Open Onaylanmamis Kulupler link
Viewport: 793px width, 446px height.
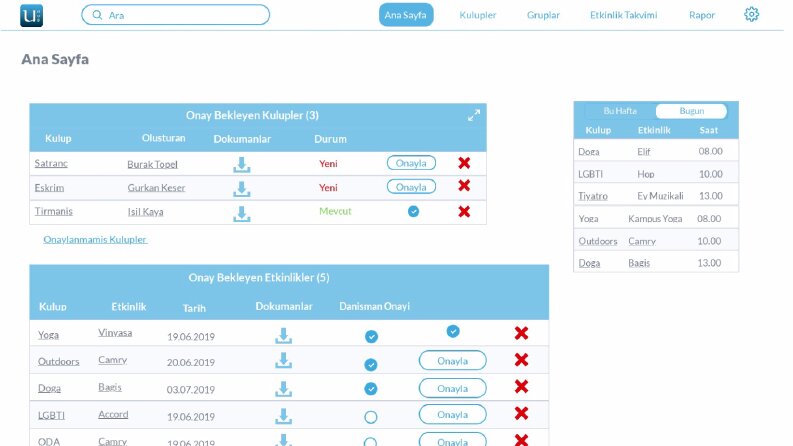pyautogui.click(x=95, y=239)
